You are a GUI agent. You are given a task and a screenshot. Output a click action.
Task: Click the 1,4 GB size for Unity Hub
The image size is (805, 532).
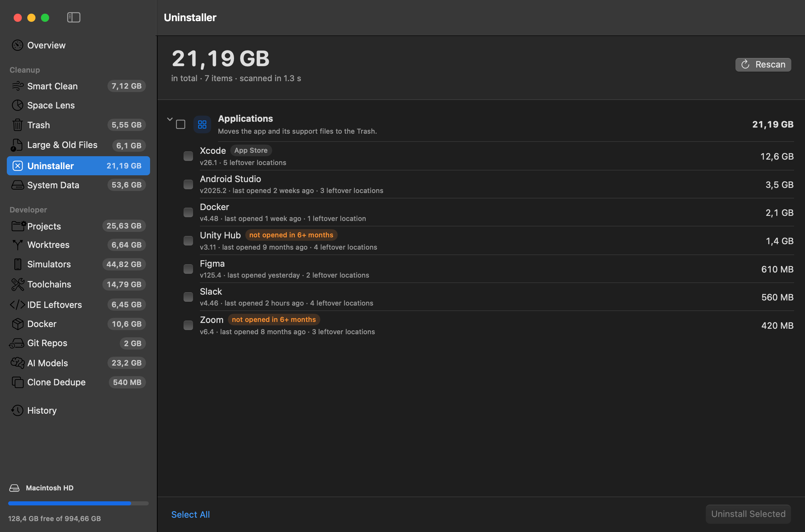(780, 241)
